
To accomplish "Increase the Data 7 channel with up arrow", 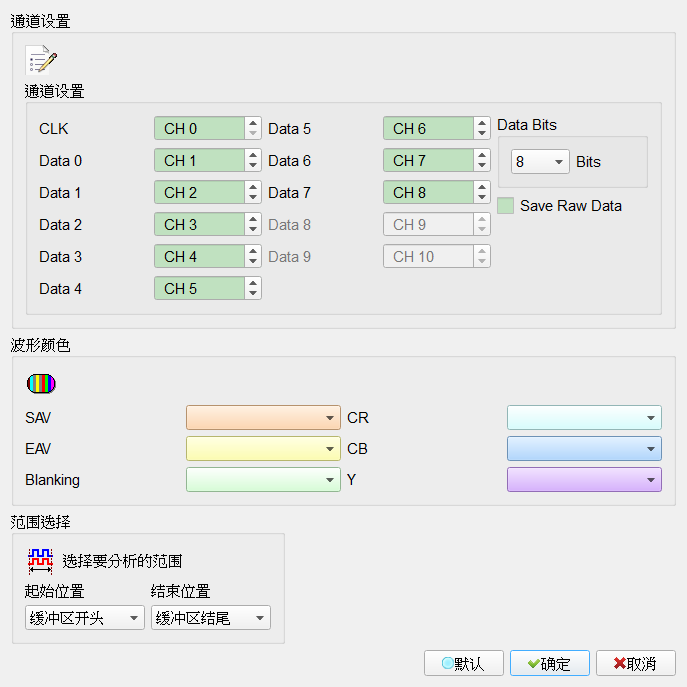I will 482,187.
